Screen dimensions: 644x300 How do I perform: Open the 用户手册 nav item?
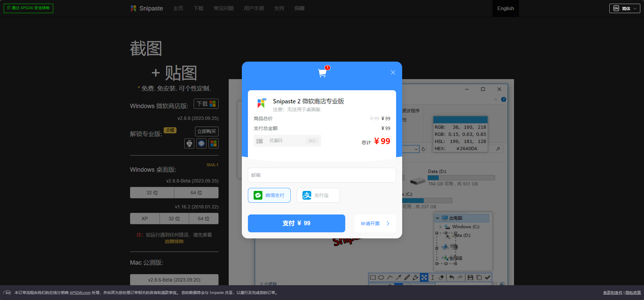[254, 8]
